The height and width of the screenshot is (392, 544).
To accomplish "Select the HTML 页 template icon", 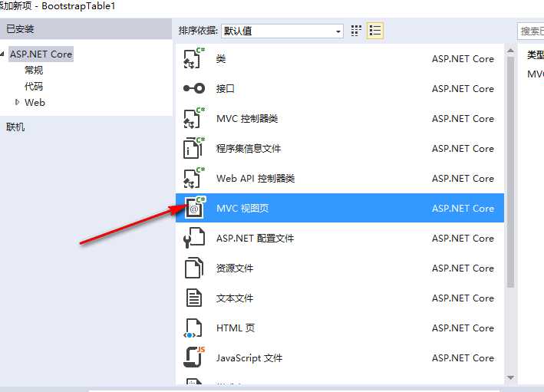I will (193, 328).
